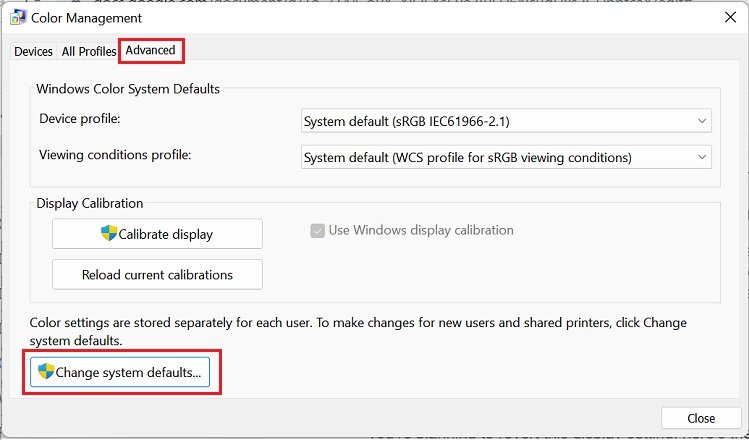Click the shield icon beside Calibrate display
This screenshot has width=749, height=440.
pyautogui.click(x=109, y=234)
